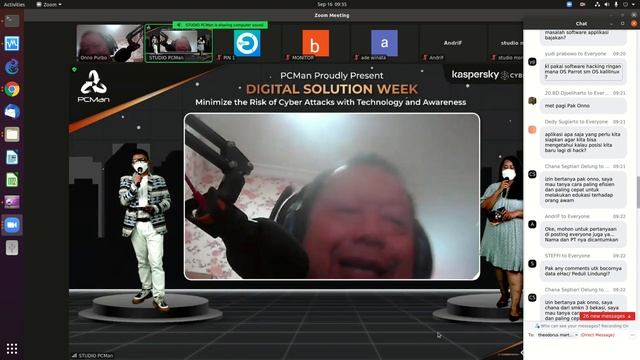Open the Zoom application menu in top bar
The image size is (640, 360).
point(49,4)
